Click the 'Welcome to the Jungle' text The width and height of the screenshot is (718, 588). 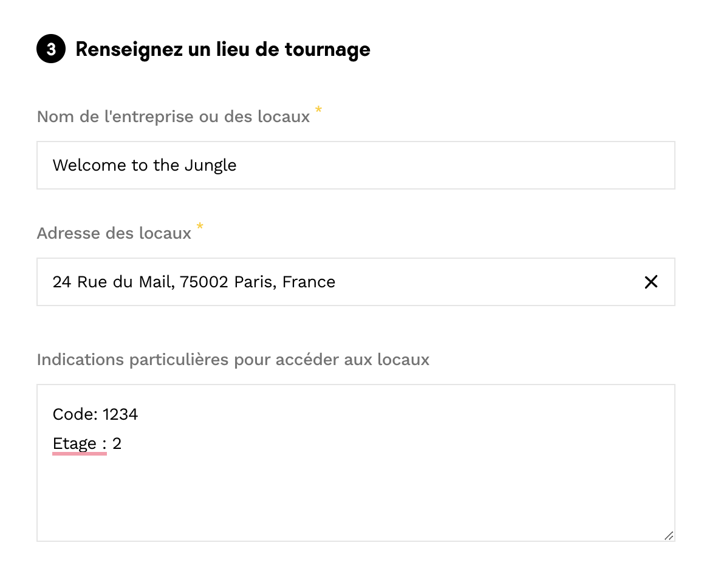145,165
